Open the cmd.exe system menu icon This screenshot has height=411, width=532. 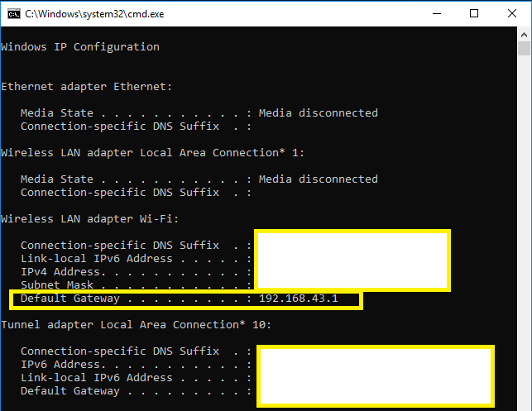pyautogui.click(x=12, y=13)
